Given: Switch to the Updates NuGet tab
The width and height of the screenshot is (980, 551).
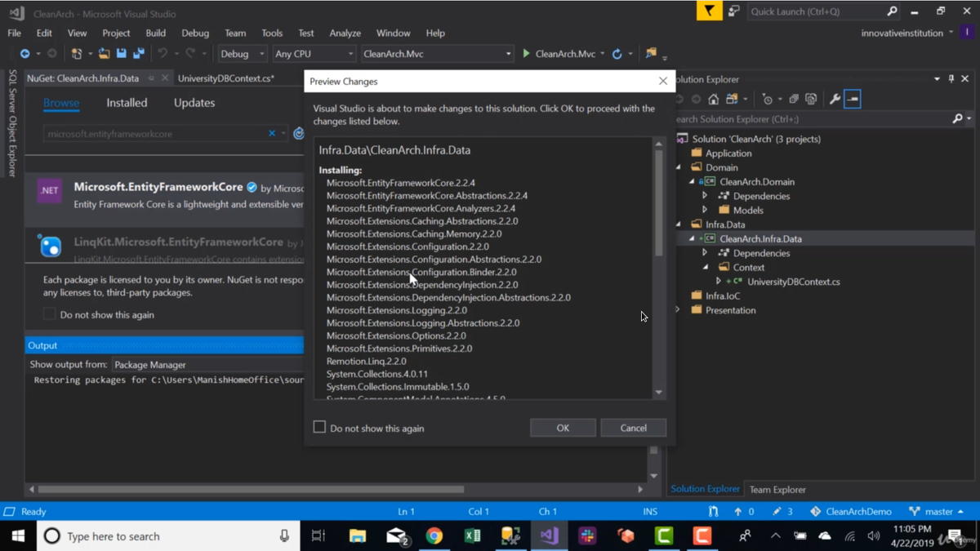Looking at the screenshot, I should coord(194,103).
